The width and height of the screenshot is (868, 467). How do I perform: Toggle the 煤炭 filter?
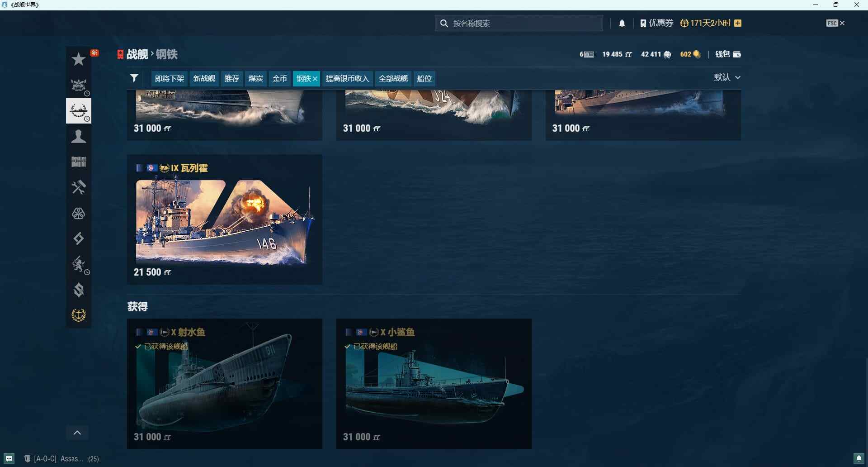(256, 79)
